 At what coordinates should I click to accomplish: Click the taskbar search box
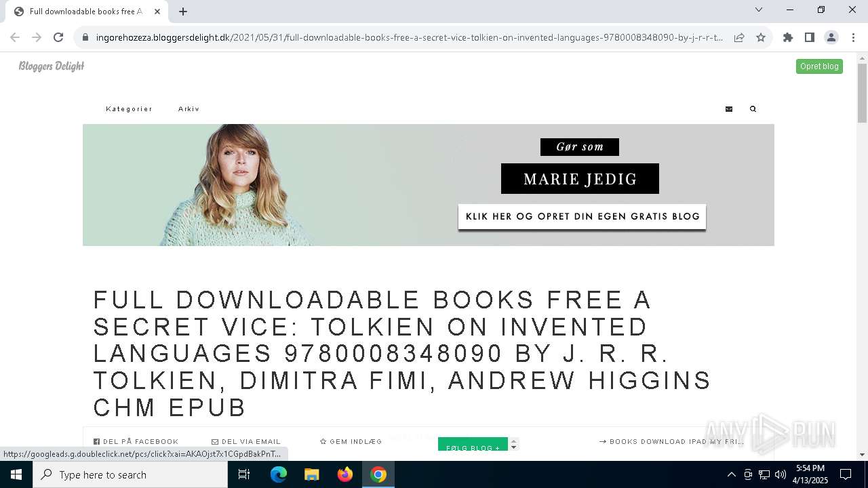pyautogui.click(x=130, y=474)
